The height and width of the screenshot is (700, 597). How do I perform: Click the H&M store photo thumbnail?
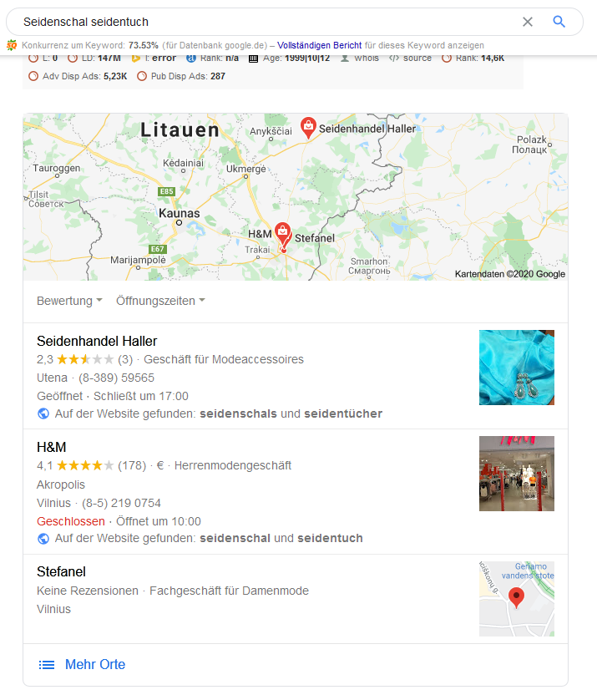click(517, 474)
